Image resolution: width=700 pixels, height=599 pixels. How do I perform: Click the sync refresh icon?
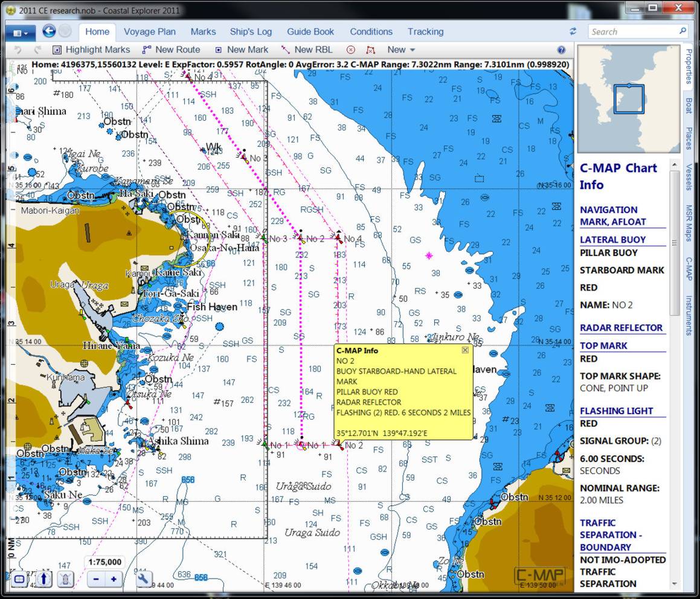pos(573,31)
